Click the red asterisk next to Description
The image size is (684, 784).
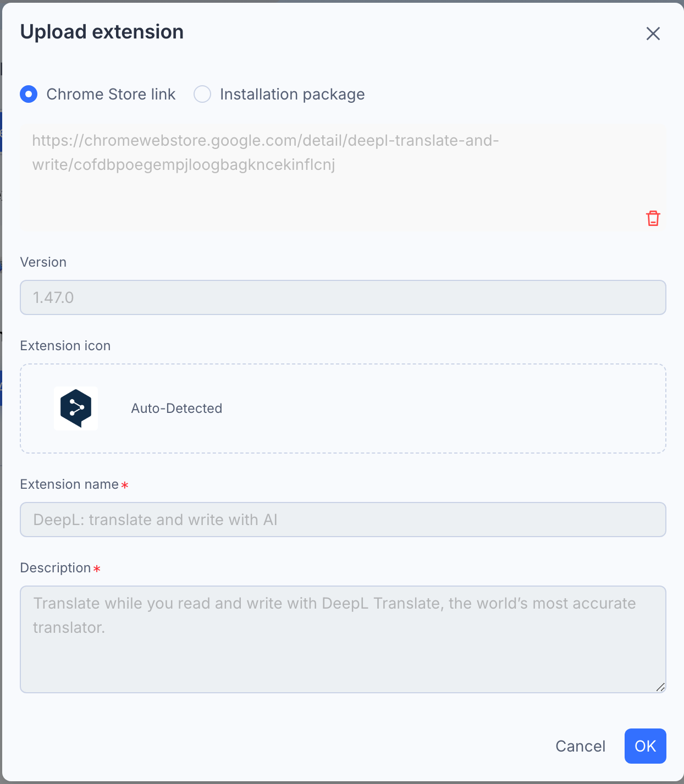[97, 568]
